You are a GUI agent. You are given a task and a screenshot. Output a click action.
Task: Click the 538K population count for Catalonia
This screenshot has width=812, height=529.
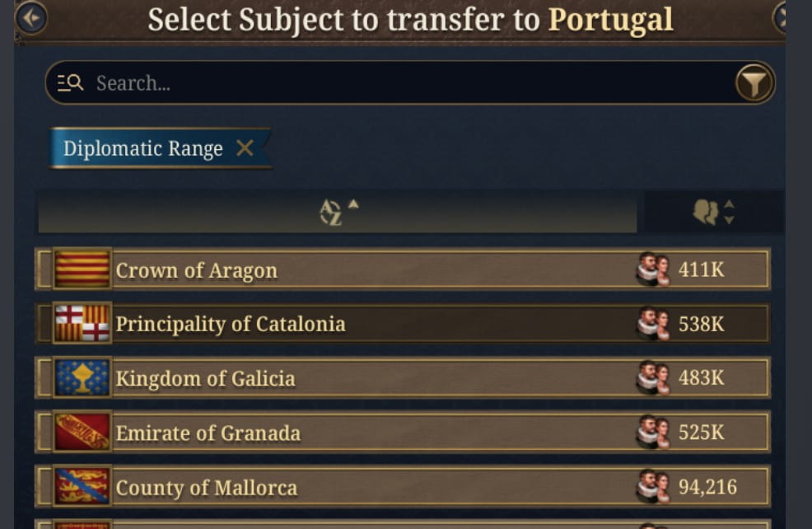pyautogui.click(x=701, y=324)
